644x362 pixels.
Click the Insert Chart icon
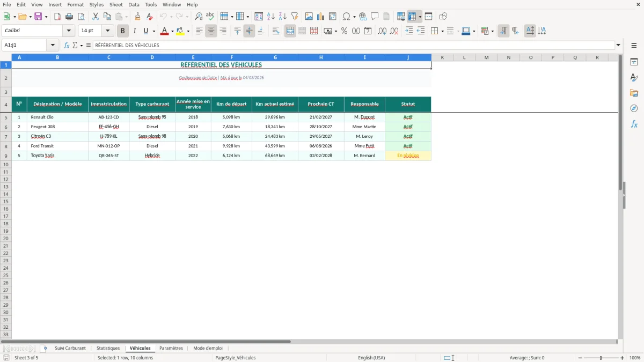(x=321, y=16)
